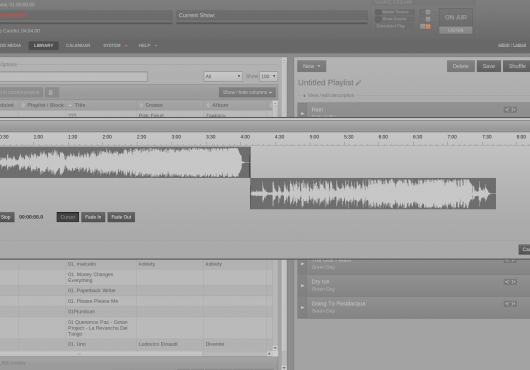Select the '01. Please Please Me' row

(x=136, y=301)
